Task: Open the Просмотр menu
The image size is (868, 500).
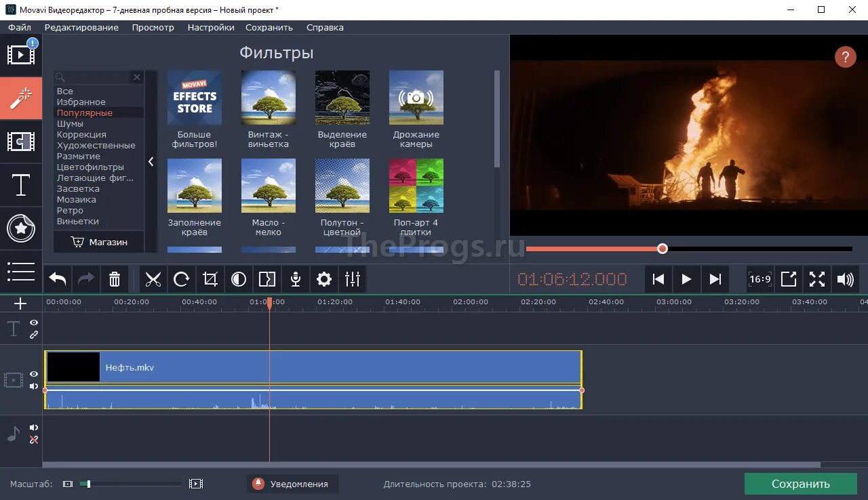Action: coord(153,28)
